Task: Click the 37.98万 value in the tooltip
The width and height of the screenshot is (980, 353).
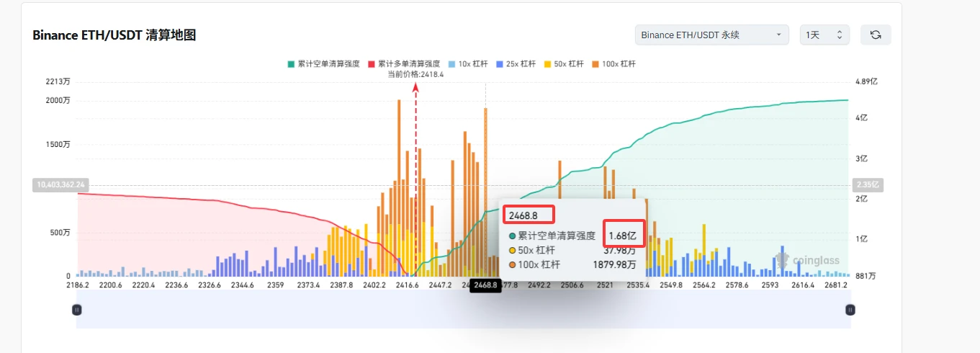Action: tap(619, 251)
